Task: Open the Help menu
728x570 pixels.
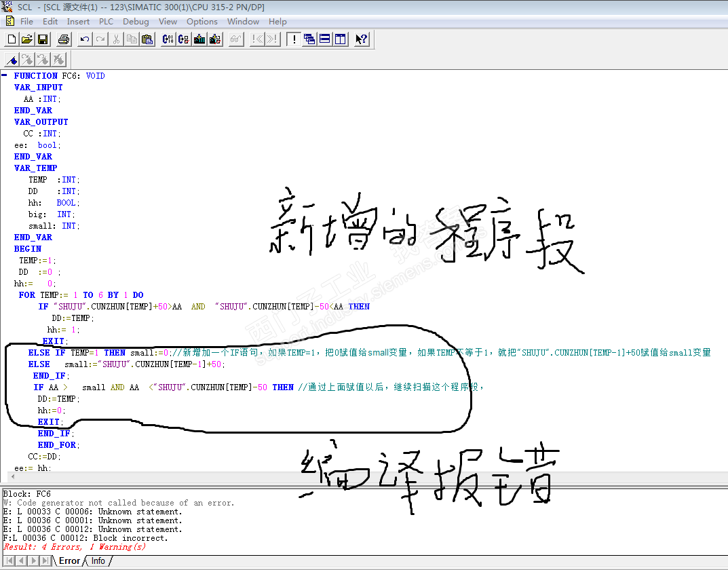Action: tap(277, 21)
